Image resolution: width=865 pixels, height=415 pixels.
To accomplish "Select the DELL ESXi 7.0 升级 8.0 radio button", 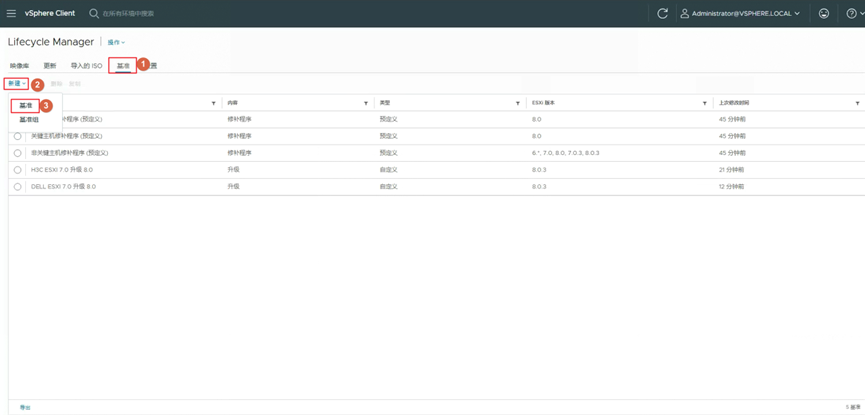I will point(18,187).
